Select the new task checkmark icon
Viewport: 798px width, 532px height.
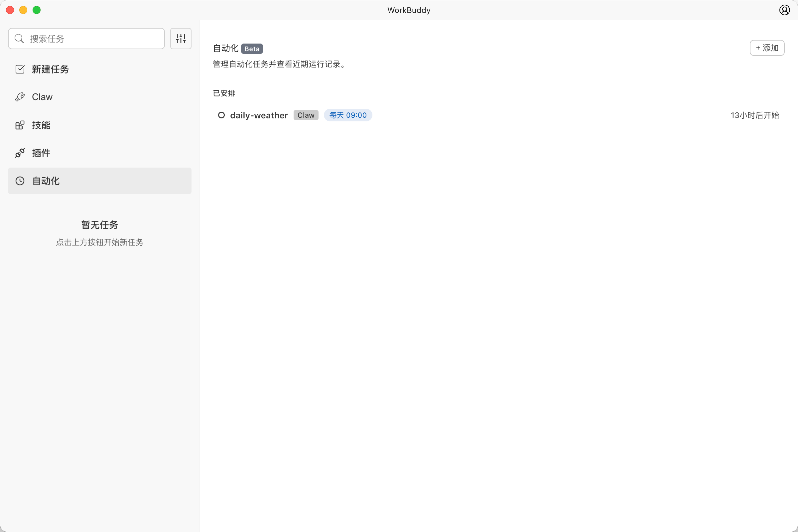coord(20,69)
